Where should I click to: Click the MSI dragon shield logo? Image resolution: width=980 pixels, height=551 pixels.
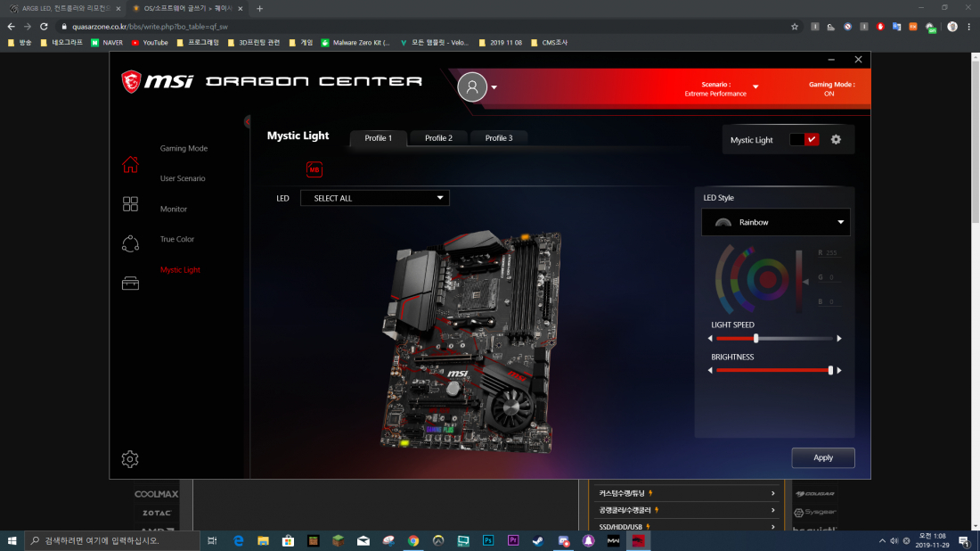[131, 81]
